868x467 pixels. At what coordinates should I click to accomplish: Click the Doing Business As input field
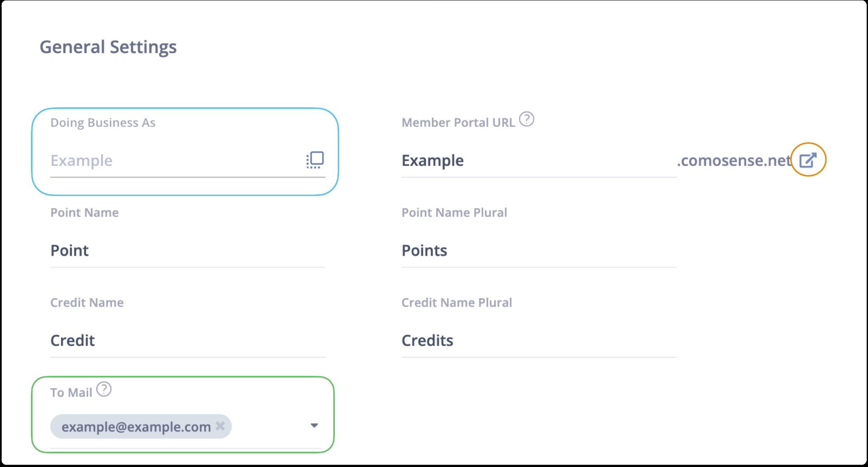click(188, 161)
